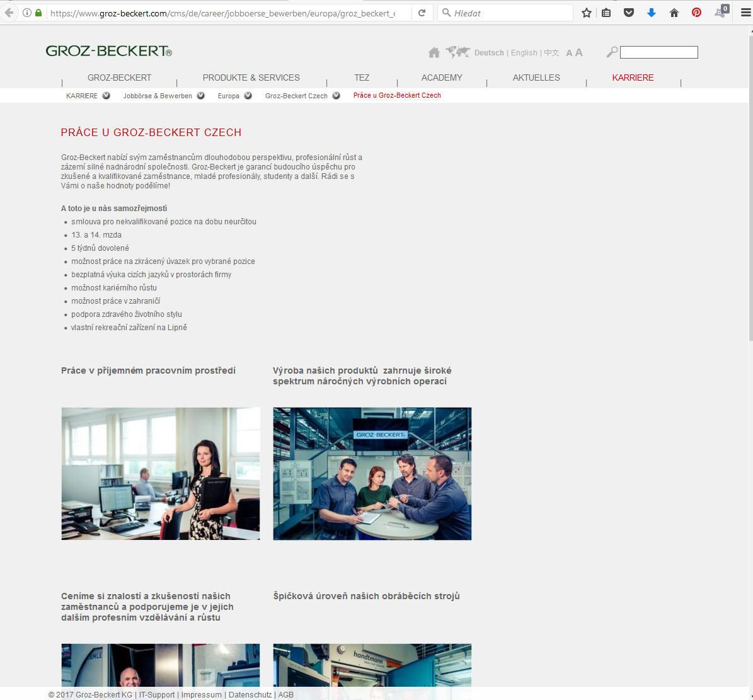Choose the larger font size A
This screenshot has height=700, width=753.
click(x=578, y=52)
